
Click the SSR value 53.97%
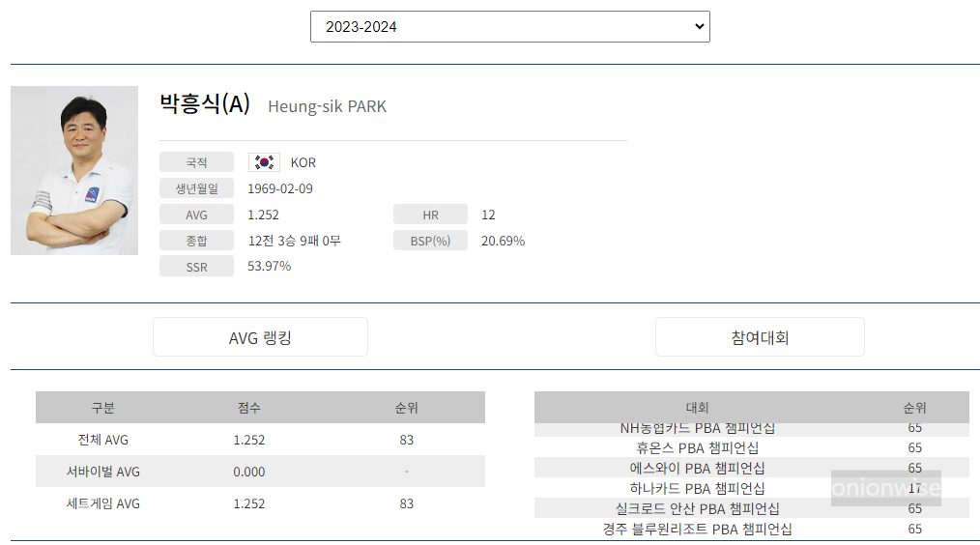click(x=270, y=267)
